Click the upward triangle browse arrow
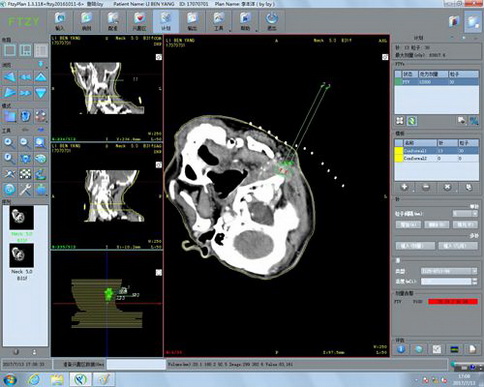 pyautogui.click(x=41, y=78)
